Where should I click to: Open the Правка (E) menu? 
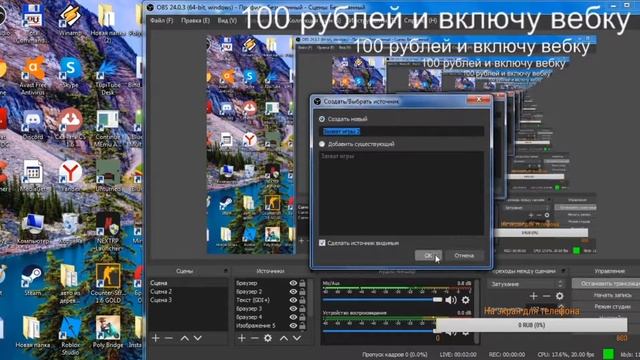click(x=195, y=20)
